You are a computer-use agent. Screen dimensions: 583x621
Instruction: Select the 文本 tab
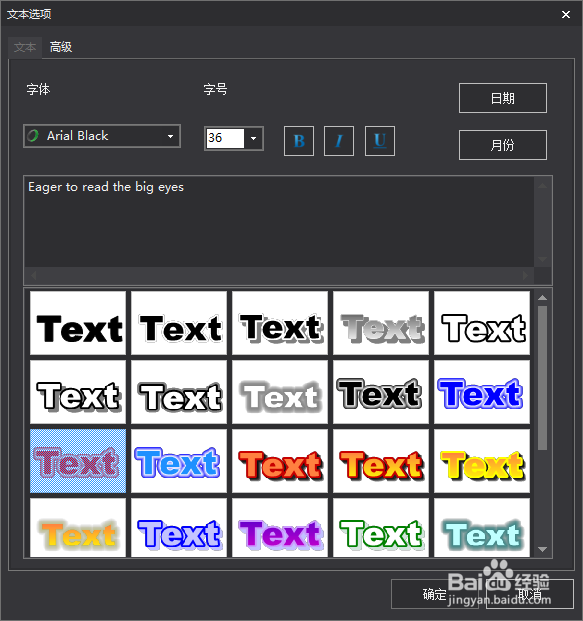click(x=25, y=48)
